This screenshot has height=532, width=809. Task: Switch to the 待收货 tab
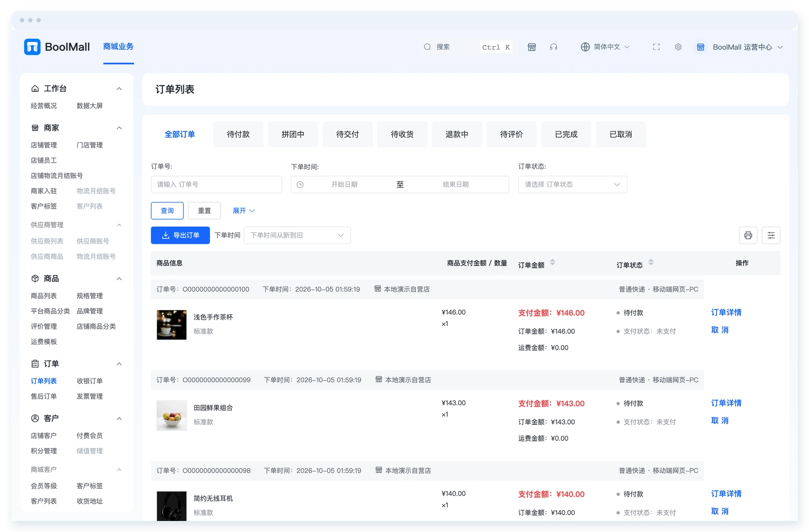click(402, 134)
